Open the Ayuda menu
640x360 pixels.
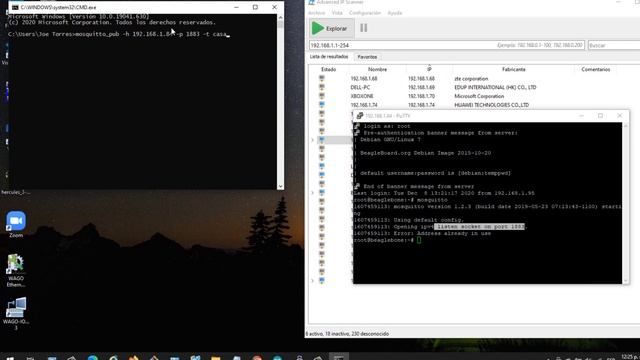395,13
